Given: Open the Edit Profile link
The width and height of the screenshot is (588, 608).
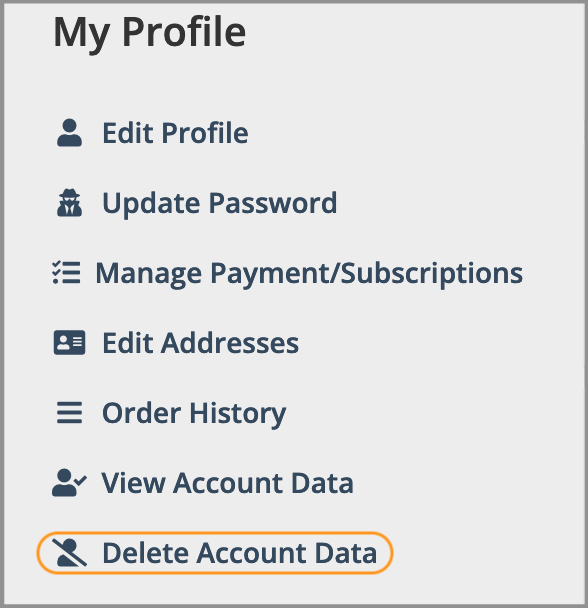Looking at the screenshot, I should 175,133.
